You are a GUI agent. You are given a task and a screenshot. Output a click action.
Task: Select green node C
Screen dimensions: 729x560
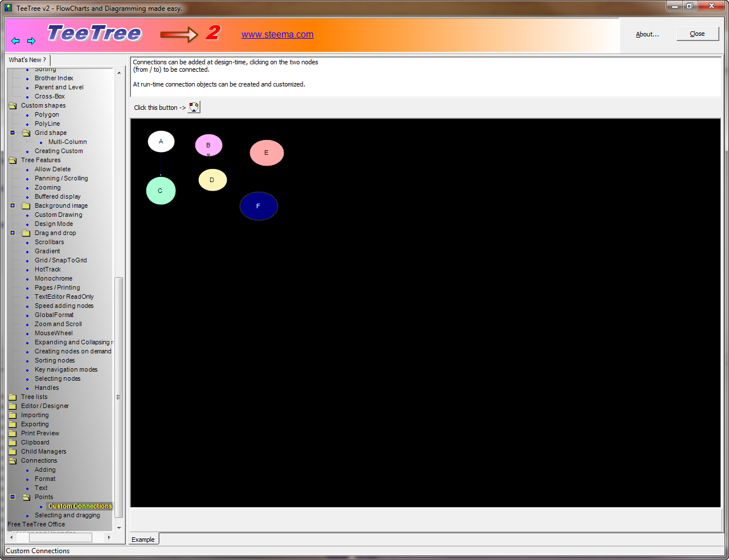(161, 191)
